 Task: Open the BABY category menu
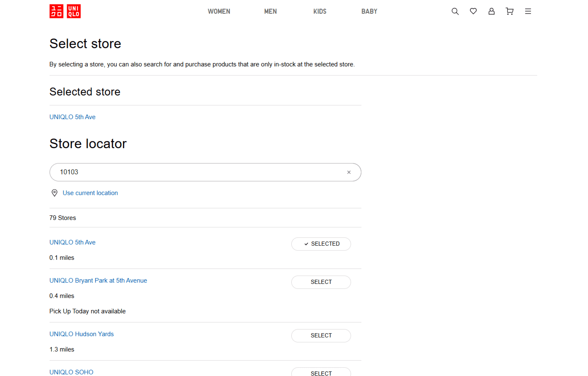[369, 11]
